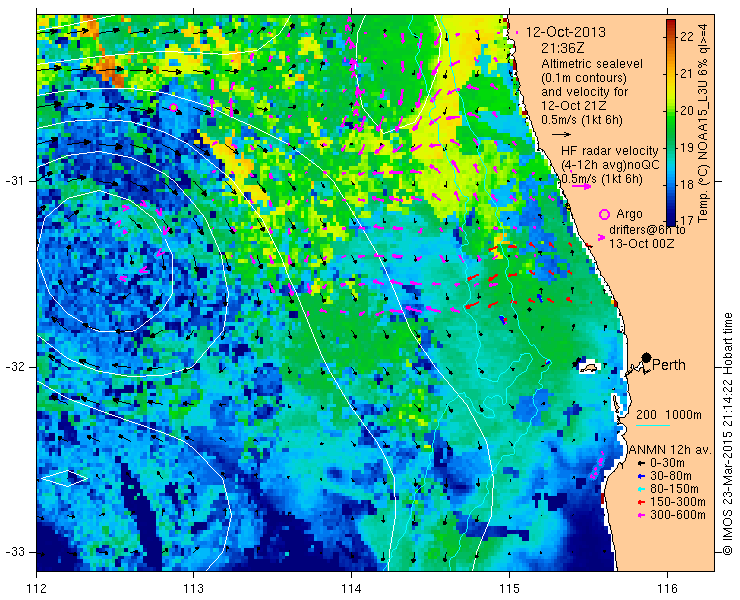Click the longitude axis label 114

(351, 588)
